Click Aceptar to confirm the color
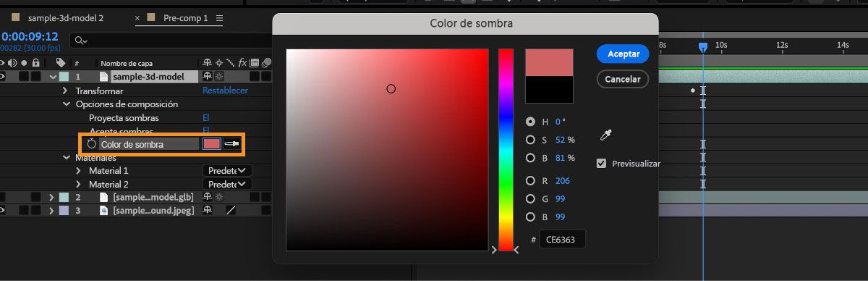Screen dimensions: 868x281 coord(623,54)
